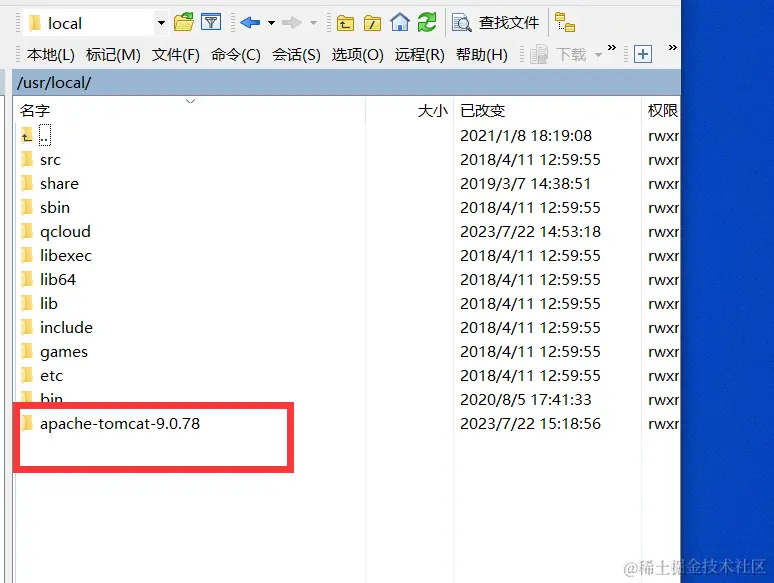Expand the back history dropdown arrow
Image resolution: width=774 pixels, height=583 pixels.
[x=271, y=23]
